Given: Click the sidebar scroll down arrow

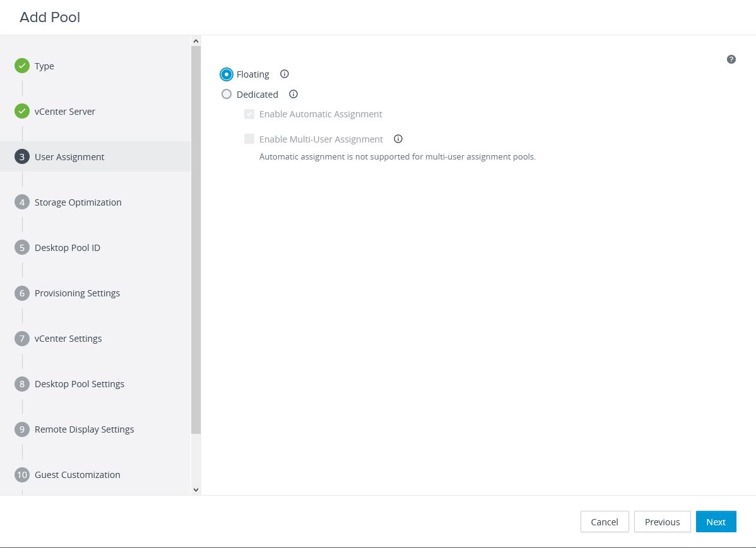Looking at the screenshot, I should (x=196, y=490).
